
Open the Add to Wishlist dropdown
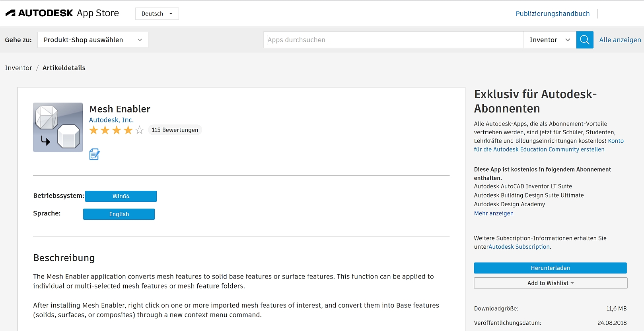click(x=551, y=283)
